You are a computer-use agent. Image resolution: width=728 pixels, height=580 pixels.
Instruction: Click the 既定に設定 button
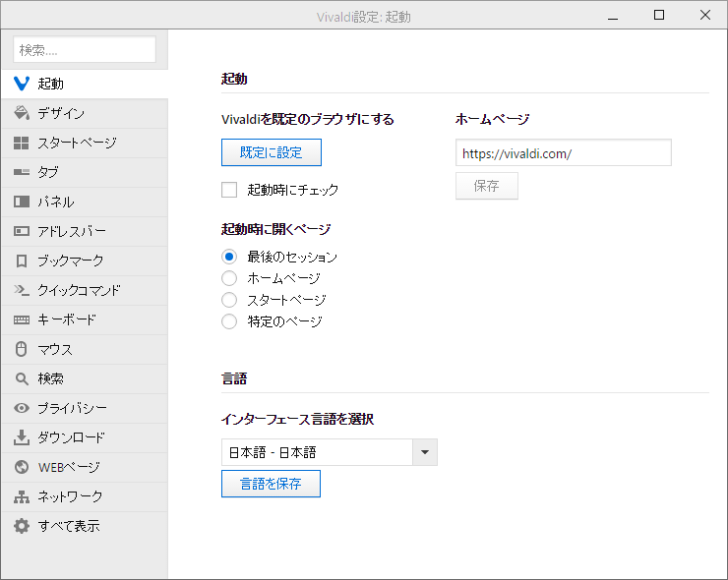272,152
